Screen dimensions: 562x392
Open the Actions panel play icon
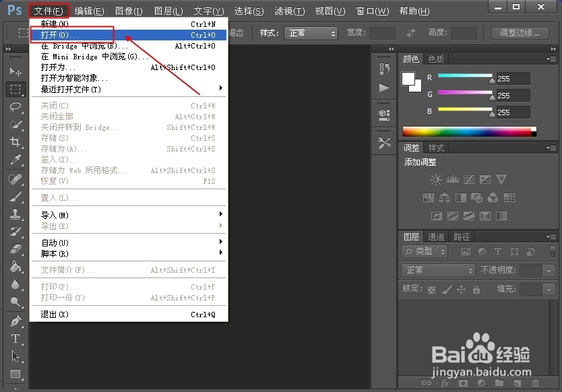[x=384, y=88]
